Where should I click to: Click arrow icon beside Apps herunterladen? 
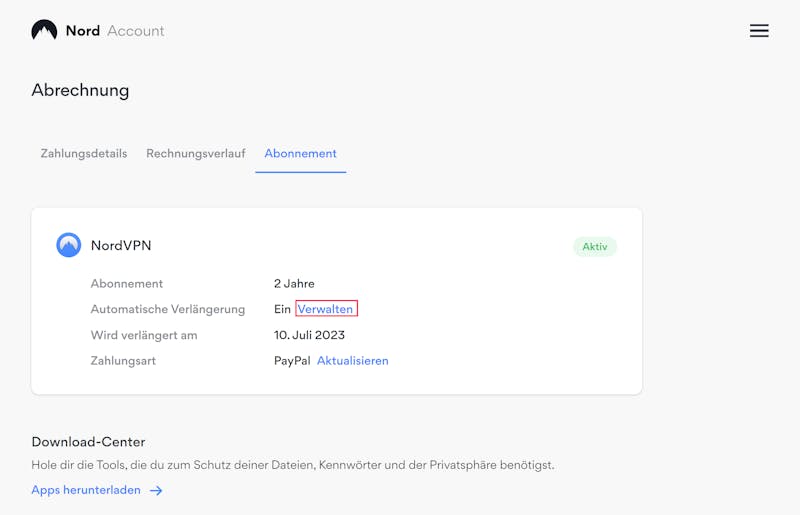click(x=156, y=491)
